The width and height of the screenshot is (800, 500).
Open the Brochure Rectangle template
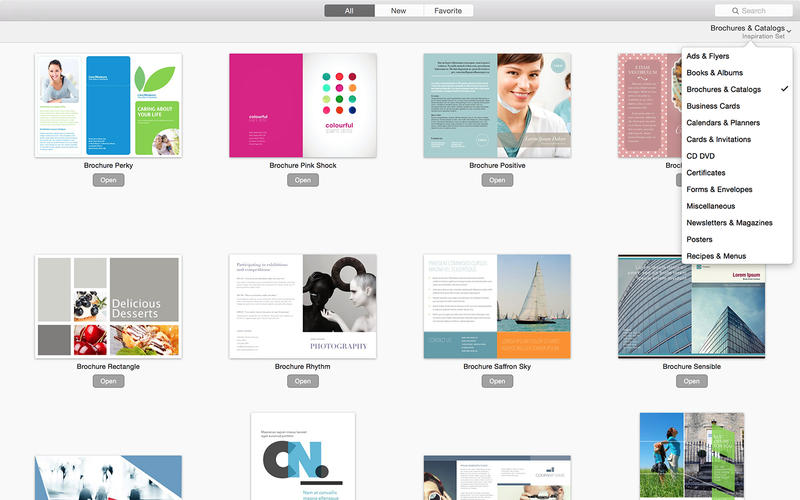point(108,381)
